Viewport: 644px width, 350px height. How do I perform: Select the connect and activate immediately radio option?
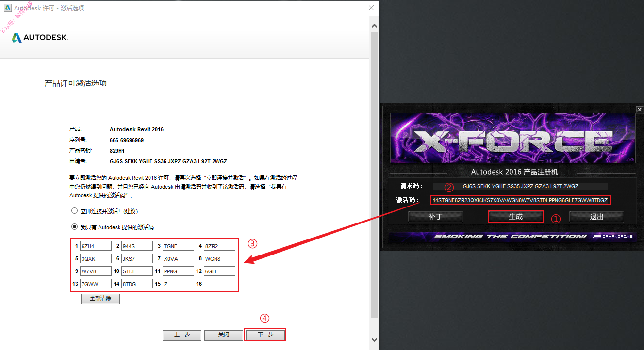[x=74, y=211]
